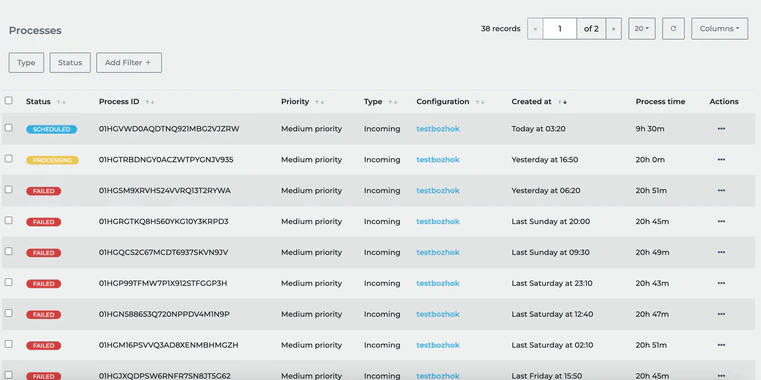The height and width of the screenshot is (380, 761).
Task: Click process ID 01HGQCS2C67MCDT6937SKVN9JV
Action: pyautogui.click(x=164, y=252)
